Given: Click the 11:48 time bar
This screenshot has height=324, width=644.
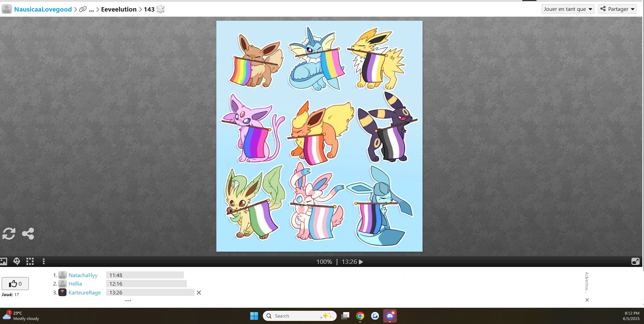Looking at the screenshot, I should click(x=145, y=275).
